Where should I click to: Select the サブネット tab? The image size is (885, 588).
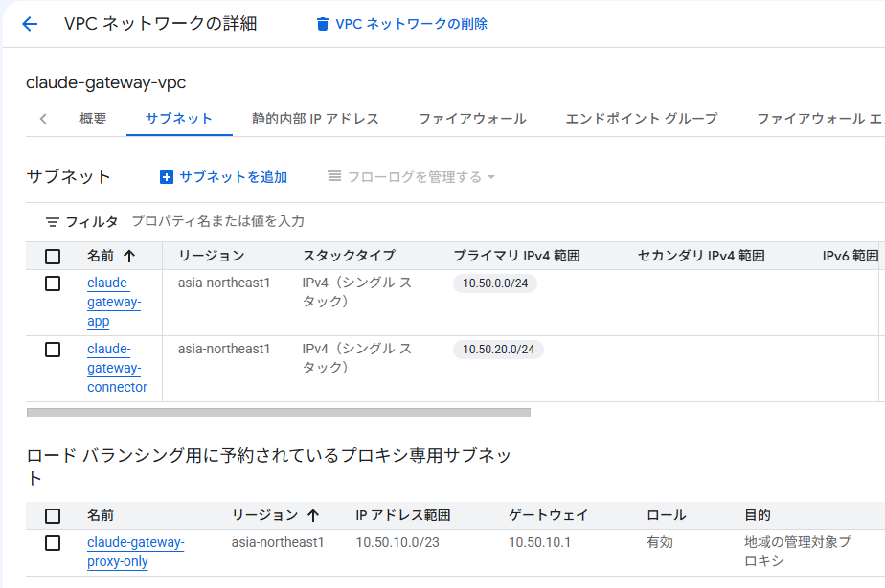(x=179, y=119)
